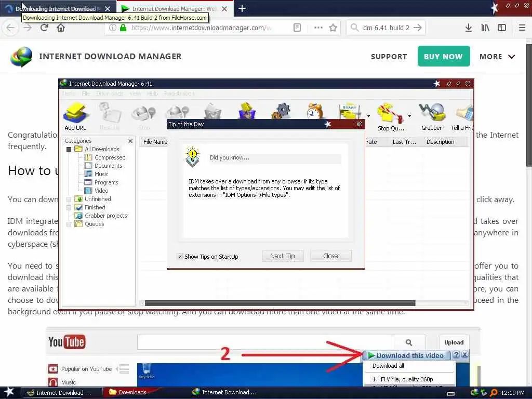The image size is (532, 399).
Task: Click the Delete Completed bin icon
Action: pyautogui.click(x=247, y=111)
